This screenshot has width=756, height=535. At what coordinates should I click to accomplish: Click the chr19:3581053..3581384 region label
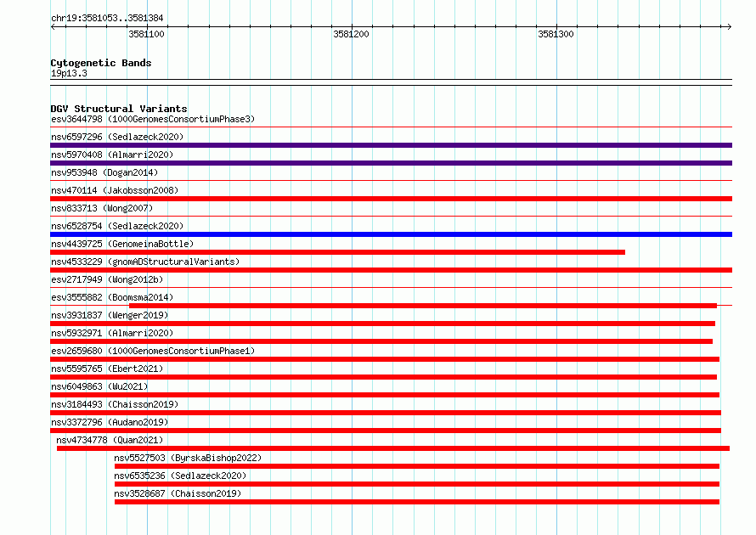point(107,18)
